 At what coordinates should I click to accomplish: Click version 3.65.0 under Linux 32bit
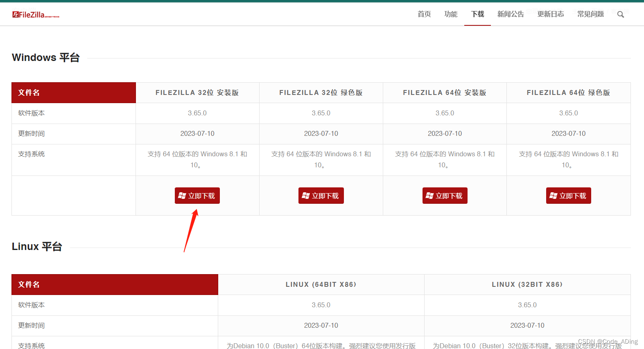click(x=527, y=305)
